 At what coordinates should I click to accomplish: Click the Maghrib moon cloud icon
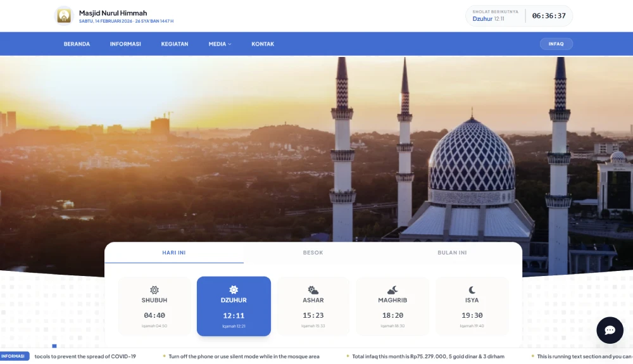pos(392,290)
